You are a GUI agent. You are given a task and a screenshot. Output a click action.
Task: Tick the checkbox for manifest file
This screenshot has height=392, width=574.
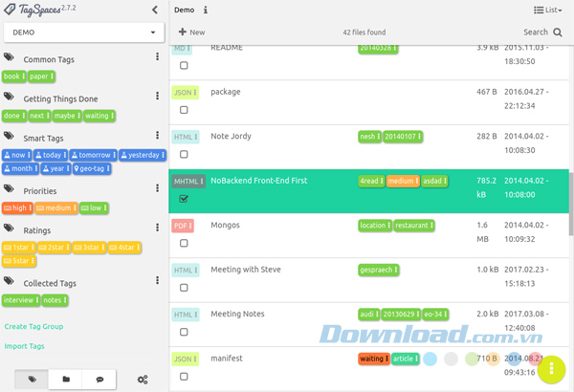pyautogui.click(x=184, y=377)
